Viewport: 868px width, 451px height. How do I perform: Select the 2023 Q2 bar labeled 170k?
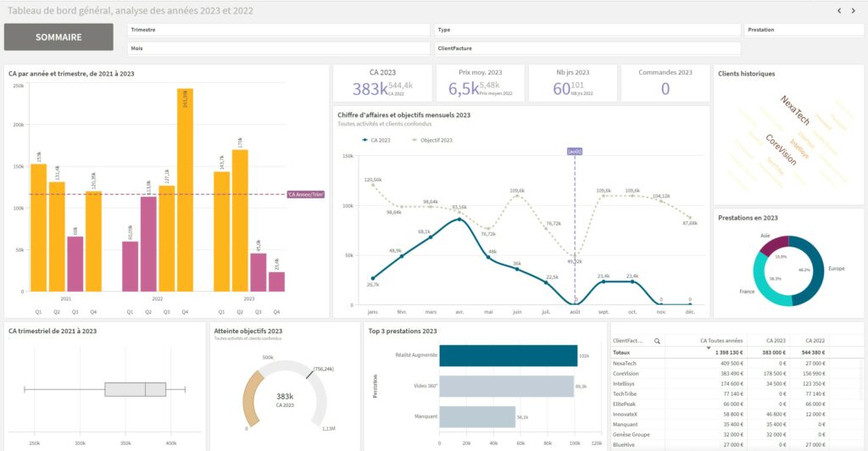coord(240,220)
